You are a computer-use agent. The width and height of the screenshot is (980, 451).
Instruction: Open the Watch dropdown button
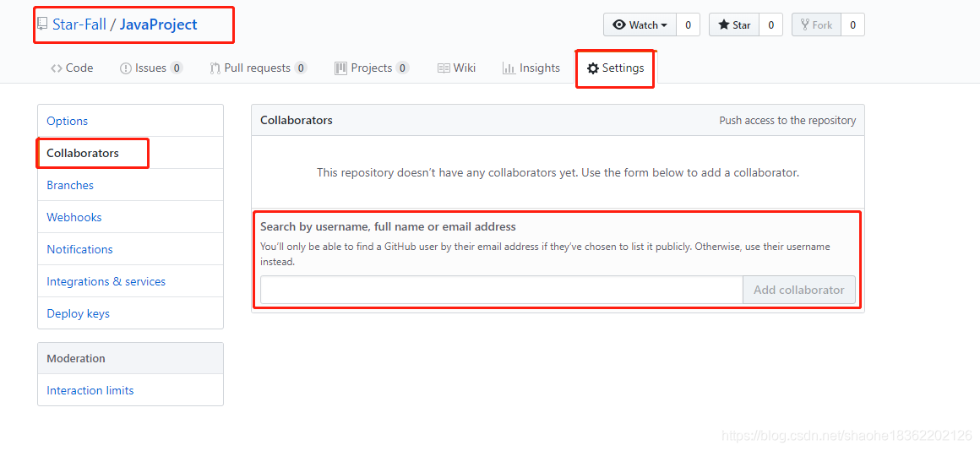(x=640, y=25)
